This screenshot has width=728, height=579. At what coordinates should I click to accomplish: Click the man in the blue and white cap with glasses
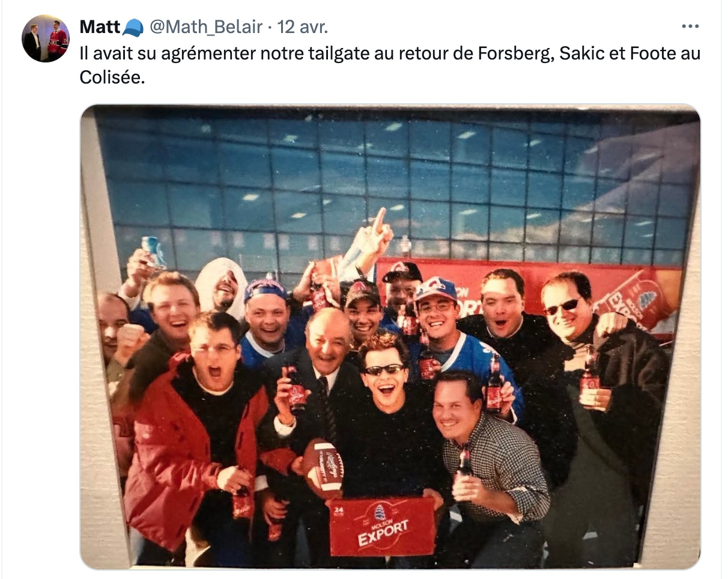tap(438, 324)
